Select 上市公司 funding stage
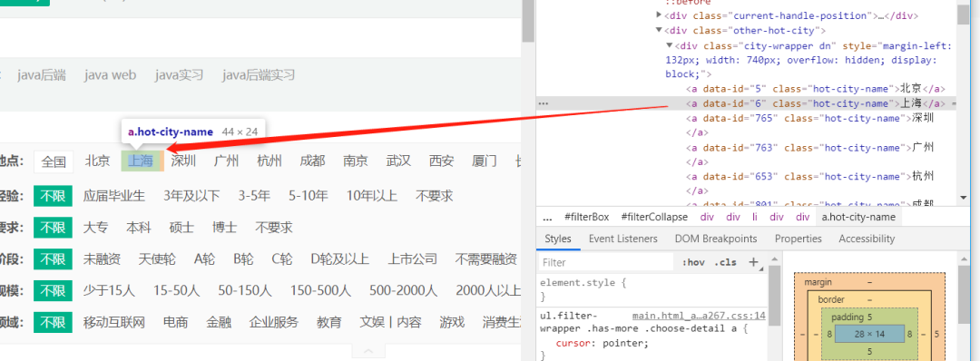 [x=413, y=259]
